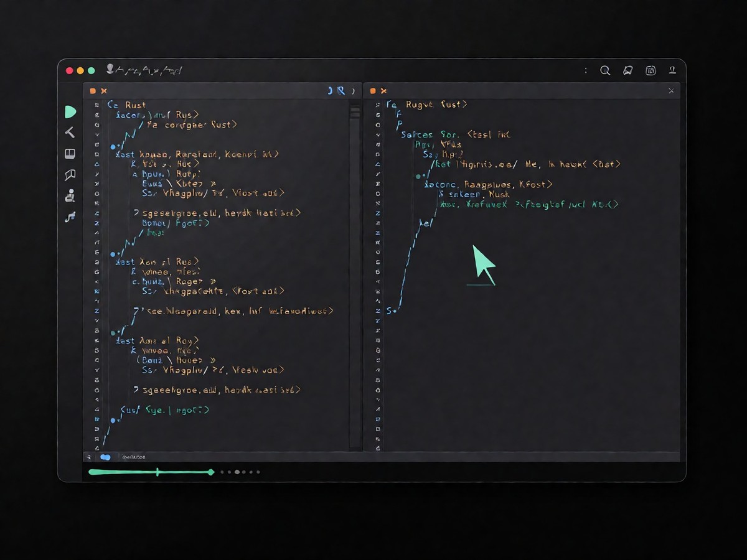This screenshot has width=747, height=560.
Task: Toggle the blue pill switch in the status bar
Action: click(x=105, y=457)
